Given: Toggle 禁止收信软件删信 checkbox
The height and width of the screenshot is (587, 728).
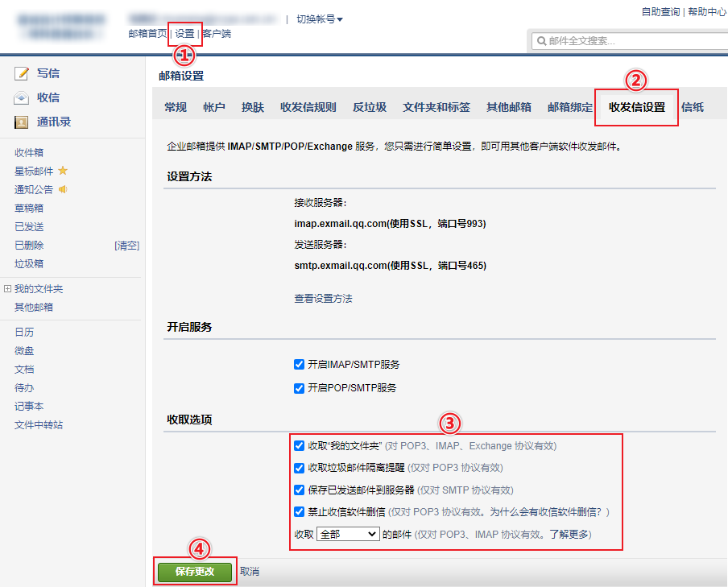Looking at the screenshot, I should [x=300, y=511].
